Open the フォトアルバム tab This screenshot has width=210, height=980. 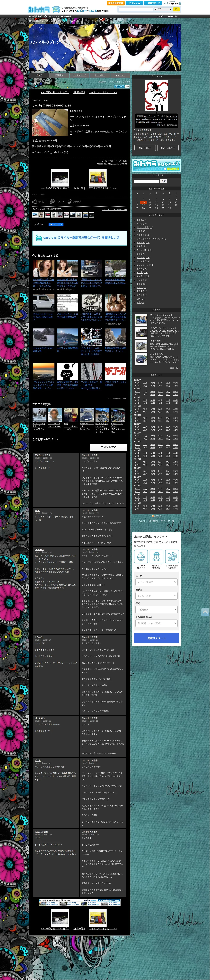[x=80, y=75]
